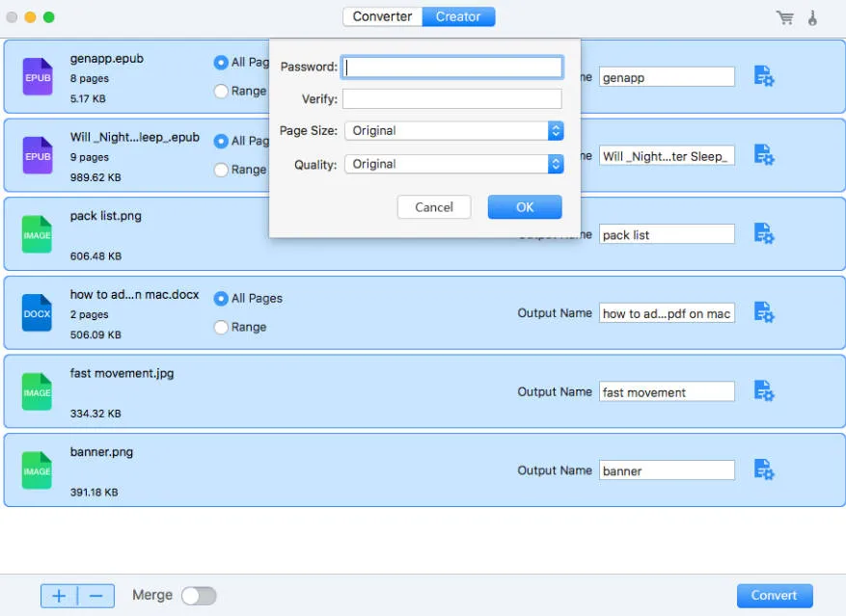
Task: Confirm the dialog with OK
Action: pyautogui.click(x=525, y=207)
